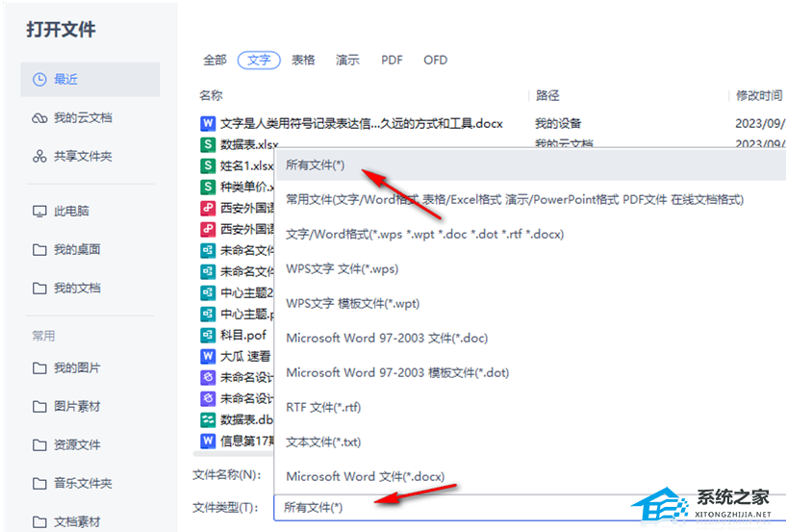Click the folder icon for 文档素材
The height and width of the screenshot is (532, 786).
coord(39,522)
